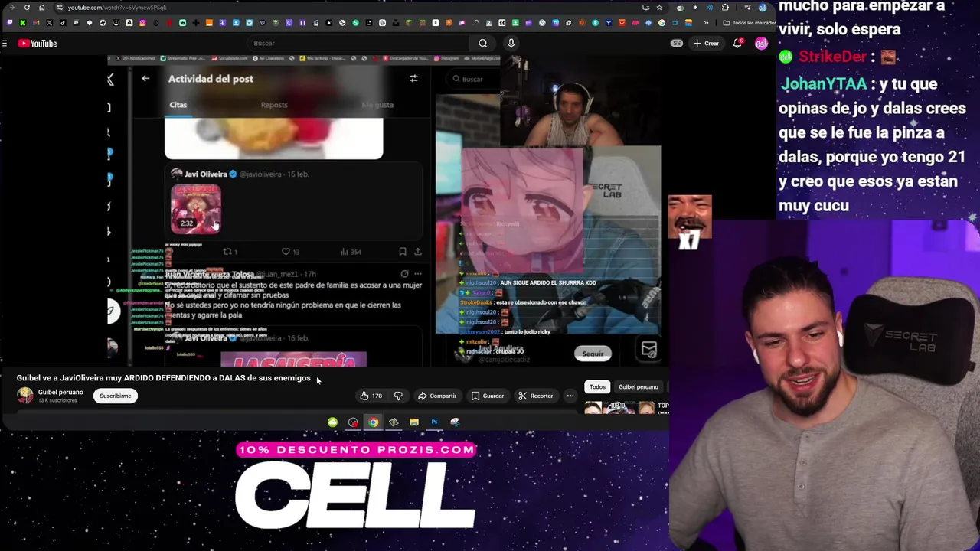Viewport: 980px width, 551px height.
Task: Reload the page in the browser
Action: (x=27, y=8)
